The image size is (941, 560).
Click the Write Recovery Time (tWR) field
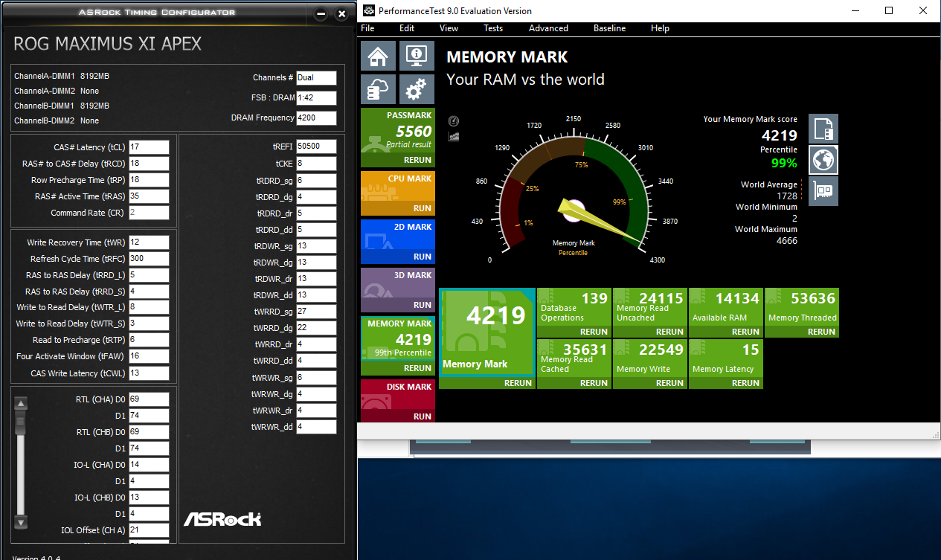[149, 242]
